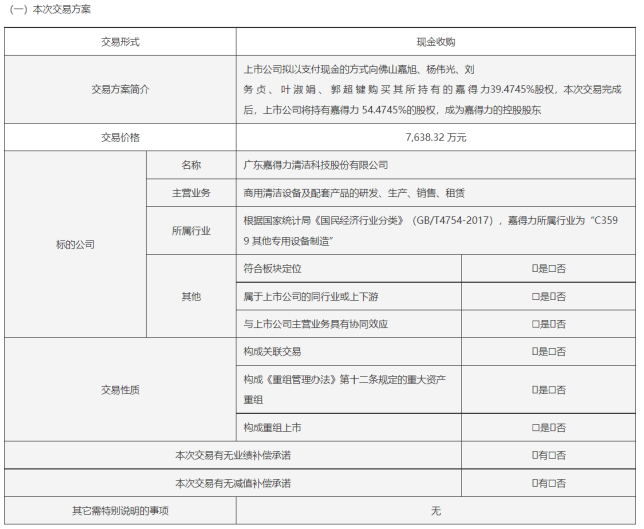Click the 构成关联交易 cell
644x529 pixels.
pos(349,352)
